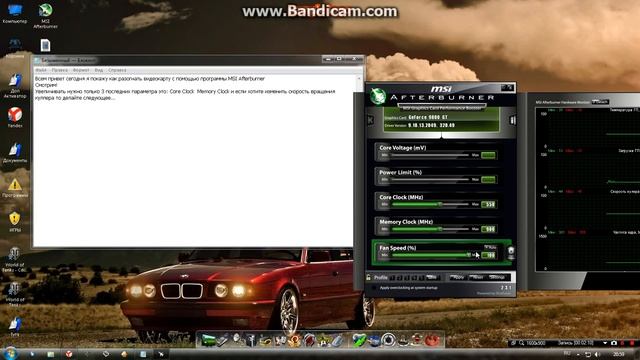Click the Bandicam camera screenshot icon
This screenshot has width=640, height=360.
[613, 343]
